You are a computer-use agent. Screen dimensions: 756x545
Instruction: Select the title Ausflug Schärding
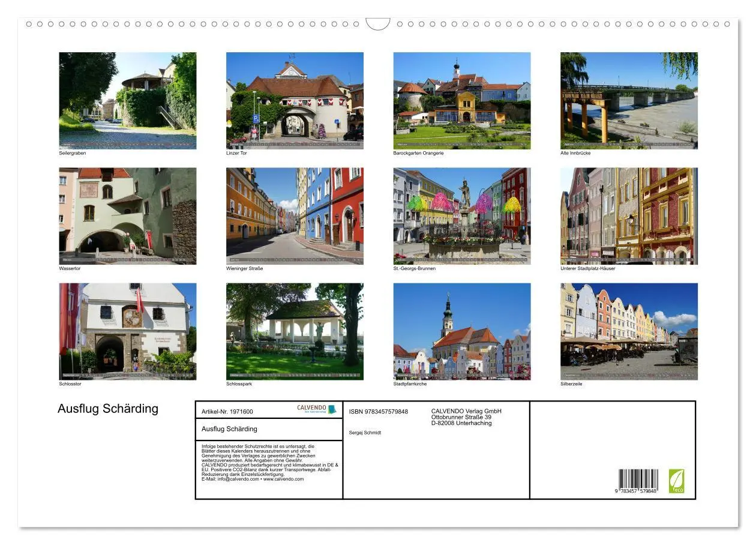[x=107, y=409]
